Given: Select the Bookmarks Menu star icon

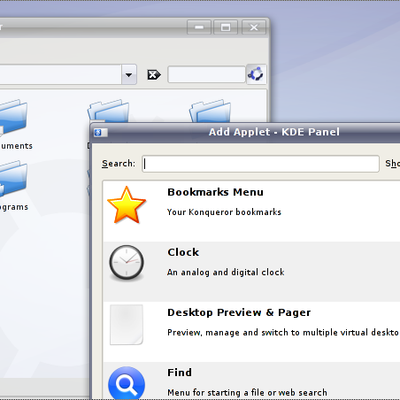Looking at the screenshot, I should tap(126, 205).
